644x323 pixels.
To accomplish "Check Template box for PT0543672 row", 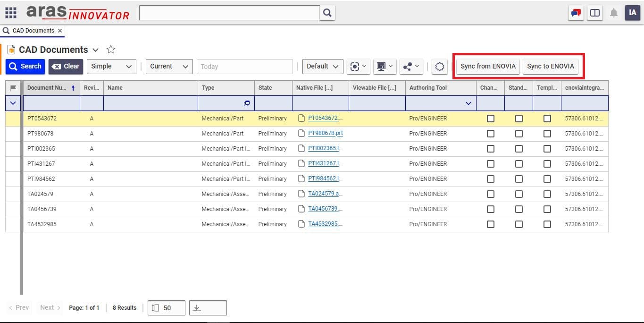I will click(547, 119).
